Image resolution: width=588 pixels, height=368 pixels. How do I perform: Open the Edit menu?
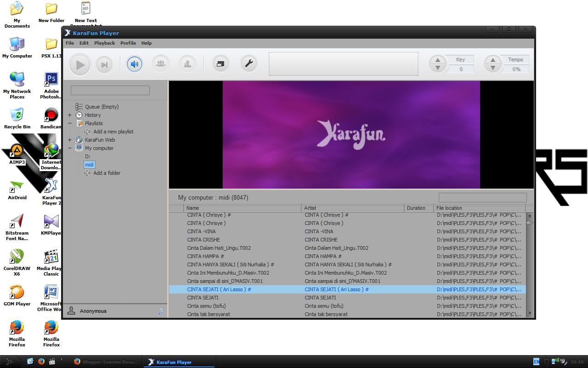(84, 43)
